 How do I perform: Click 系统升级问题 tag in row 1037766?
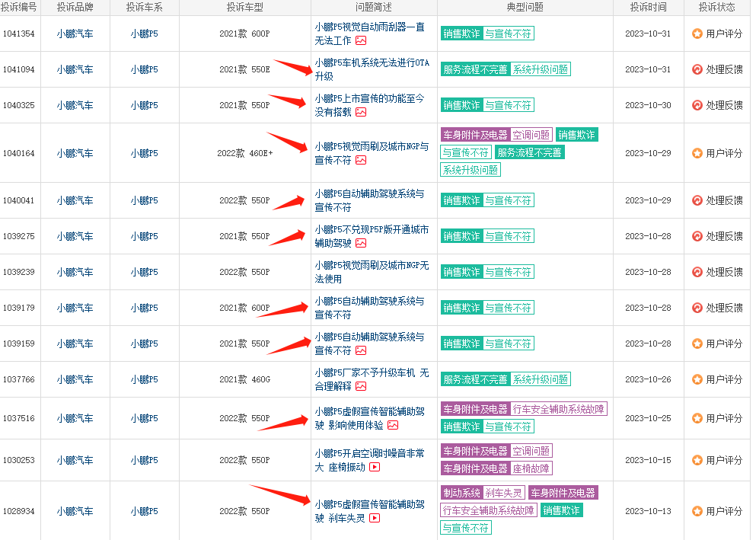pyautogui.click(x=540, y=379)
